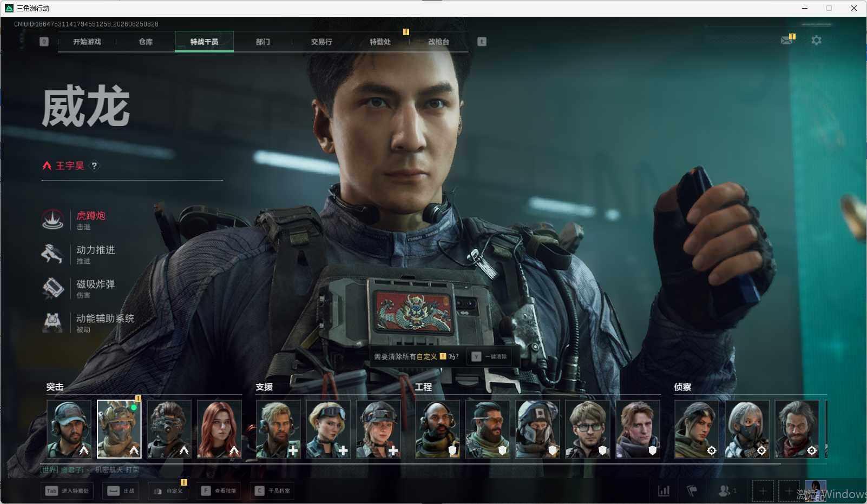Click the 出战 deploy button

pos(121,491)
